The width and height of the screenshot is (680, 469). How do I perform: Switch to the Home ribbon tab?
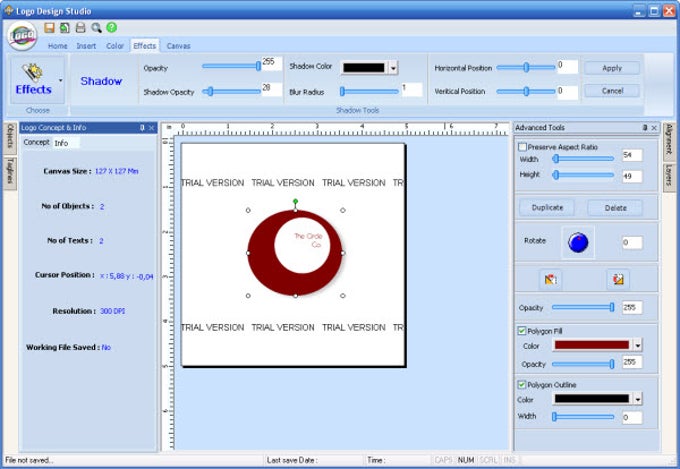coord(58,46)
